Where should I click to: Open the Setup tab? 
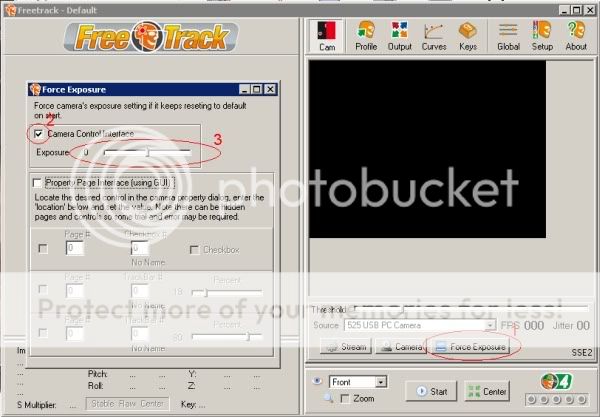(542, 36)
